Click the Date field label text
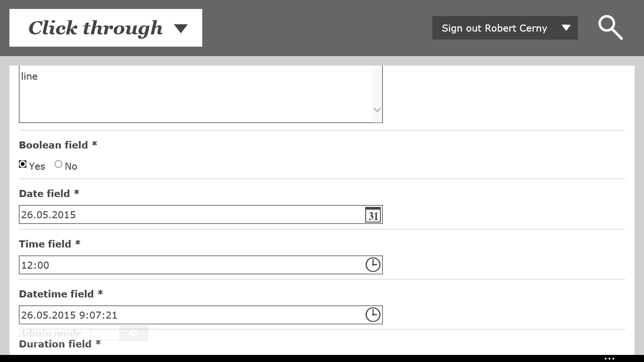Image resolution: width=644 pixels, height=362 pixels. [45, 194]
